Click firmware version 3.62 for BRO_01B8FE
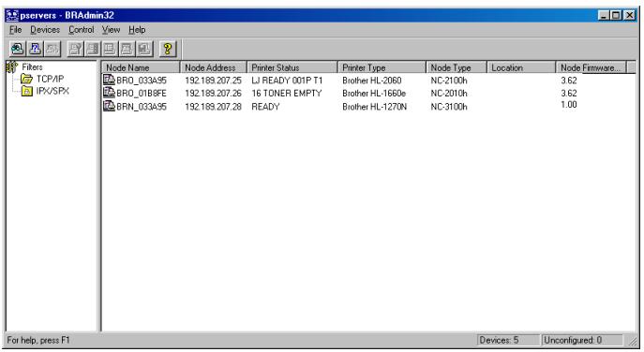644x352 pixels. tap(569, 94)
